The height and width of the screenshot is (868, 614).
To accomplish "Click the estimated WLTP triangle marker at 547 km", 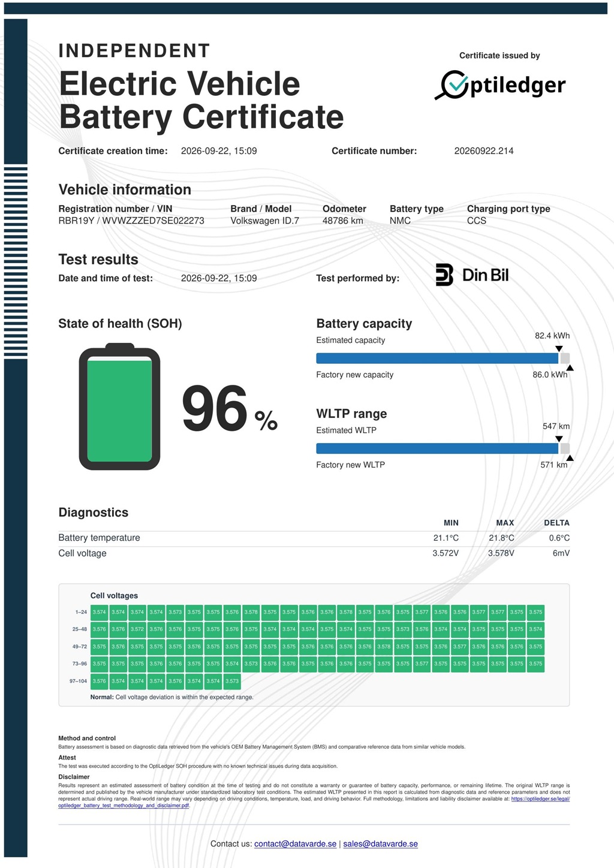I will tap(559, 439).
